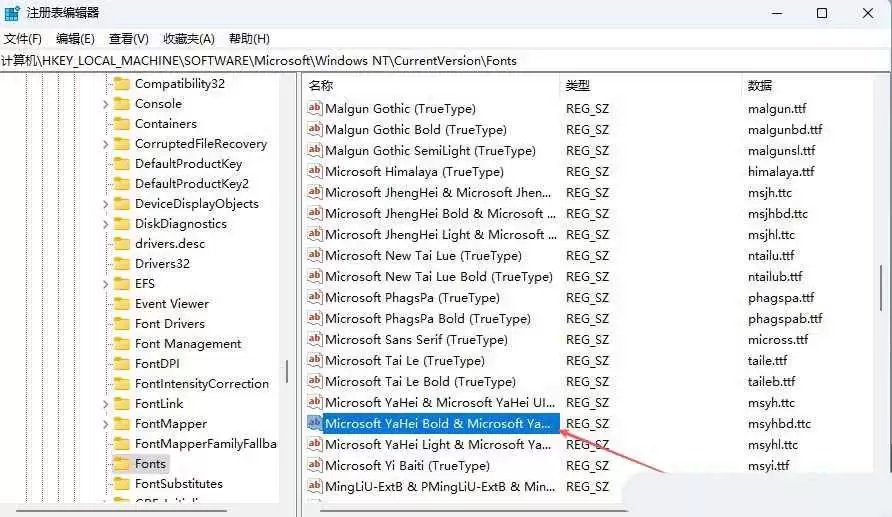Click the Font Management folder icon
Viewport: 892px width, 517px height.
pos(122,344)
